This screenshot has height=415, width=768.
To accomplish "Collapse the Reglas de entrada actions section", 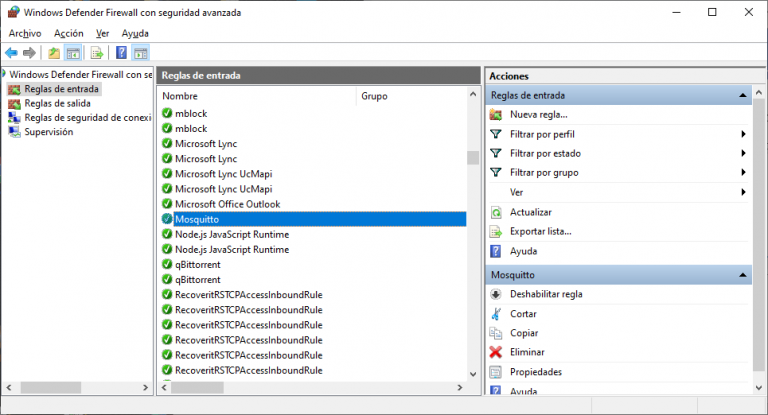I will click(743, 96).
